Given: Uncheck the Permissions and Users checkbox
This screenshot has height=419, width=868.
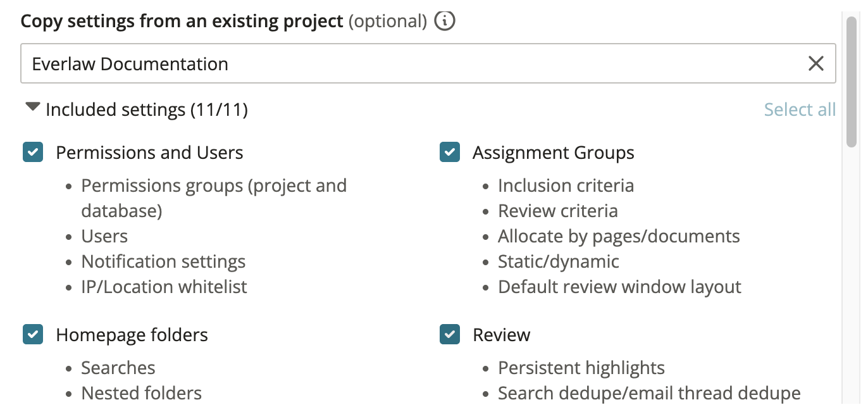Looking at the screenshot, I should (x=33, y=153).
